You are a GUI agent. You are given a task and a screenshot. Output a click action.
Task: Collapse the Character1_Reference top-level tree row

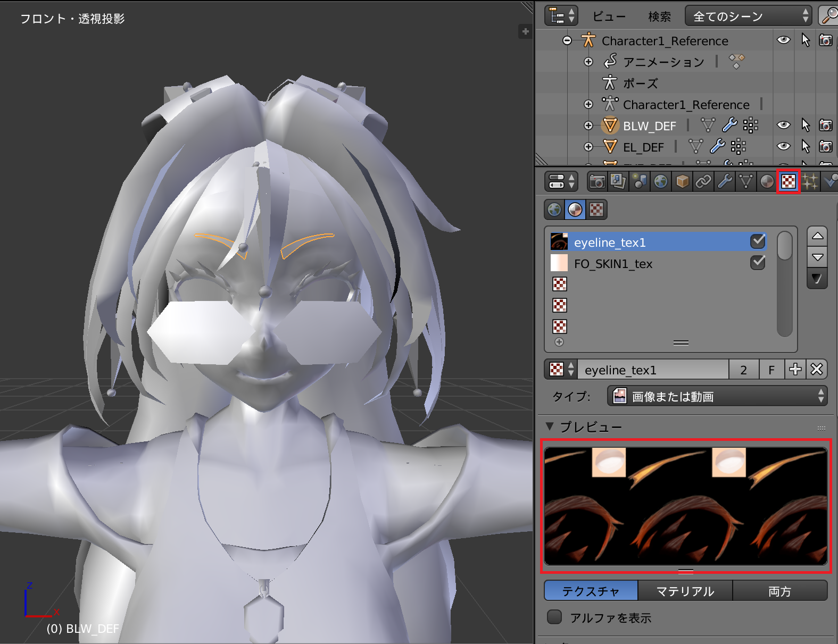click(x=567, y=40)
